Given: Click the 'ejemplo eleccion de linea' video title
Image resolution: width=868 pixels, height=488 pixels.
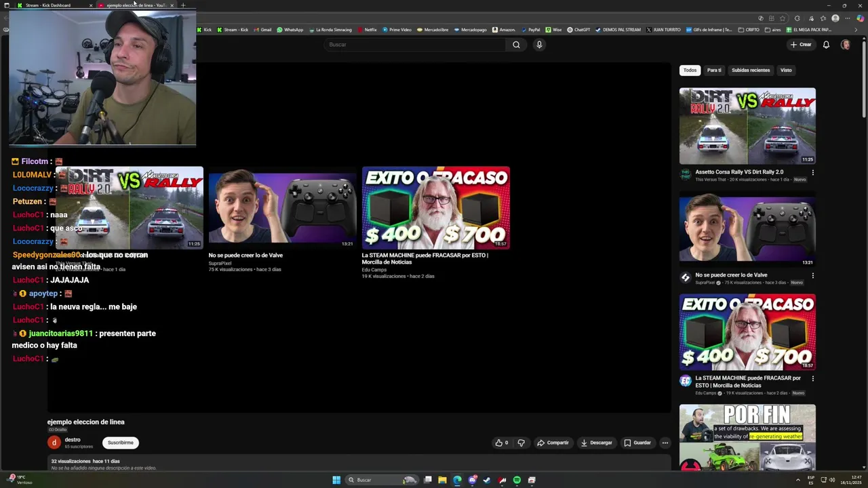Looking at the screenshot, I should click(x=86, y=422).
